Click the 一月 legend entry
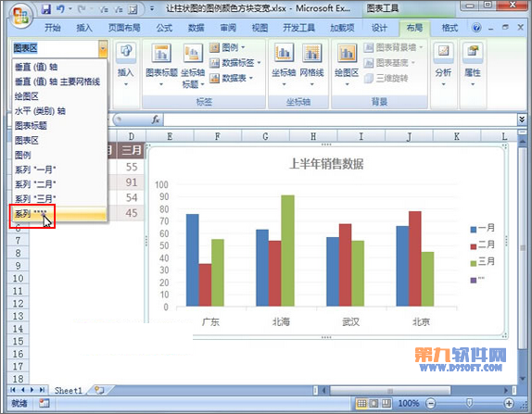The image size is (532, 414). [x=483, y=228]
